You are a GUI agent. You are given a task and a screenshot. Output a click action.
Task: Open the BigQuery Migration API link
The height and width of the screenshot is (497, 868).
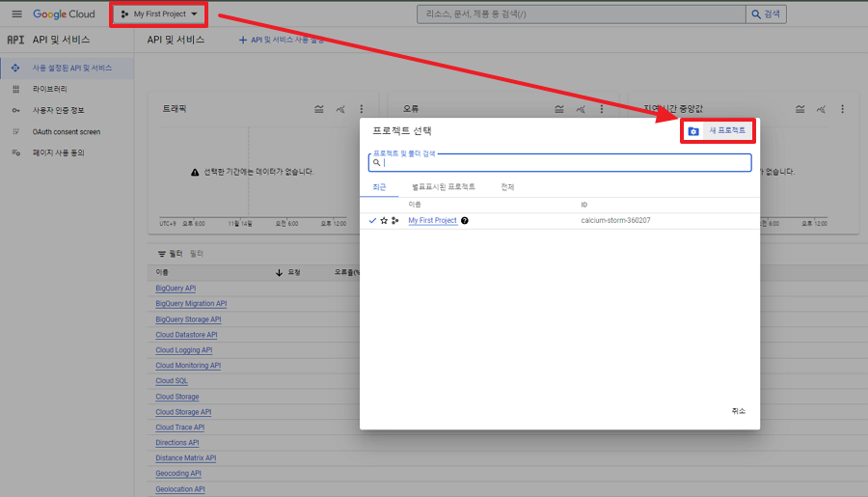pos(191,304)
